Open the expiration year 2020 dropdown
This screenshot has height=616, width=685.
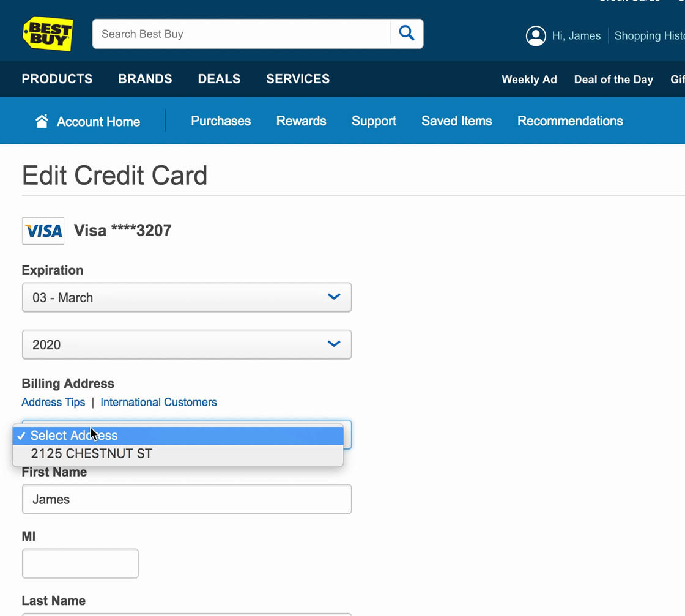pos(187,344)
